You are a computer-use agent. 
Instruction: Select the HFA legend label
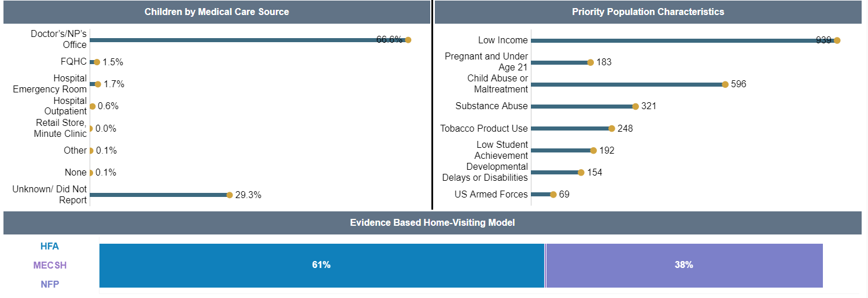coord(50,246)
